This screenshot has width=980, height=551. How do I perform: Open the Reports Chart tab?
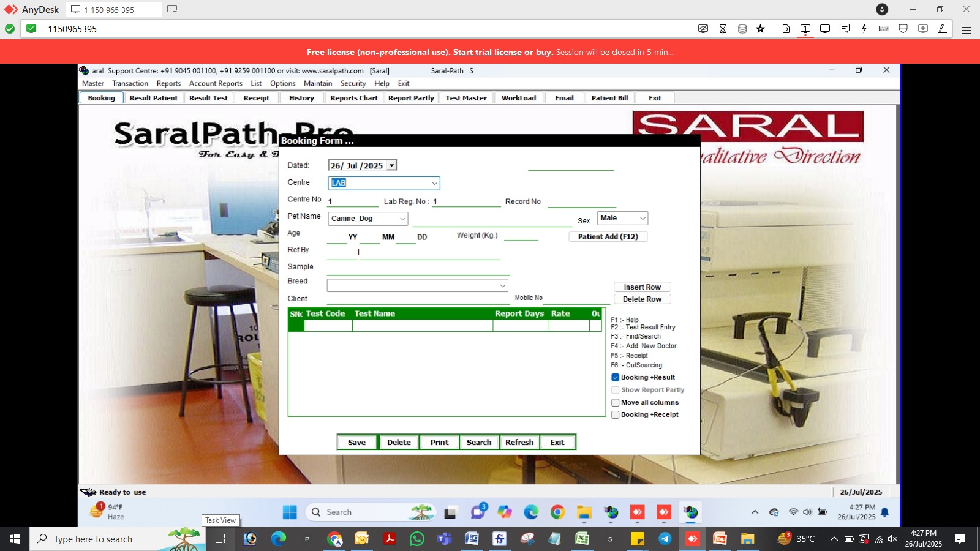pos(354,98)
